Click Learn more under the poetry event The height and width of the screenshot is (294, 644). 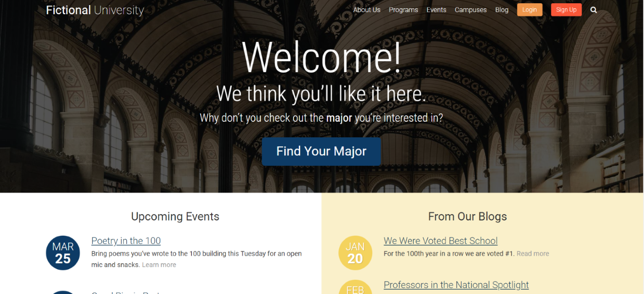click(x=159, y=265)
